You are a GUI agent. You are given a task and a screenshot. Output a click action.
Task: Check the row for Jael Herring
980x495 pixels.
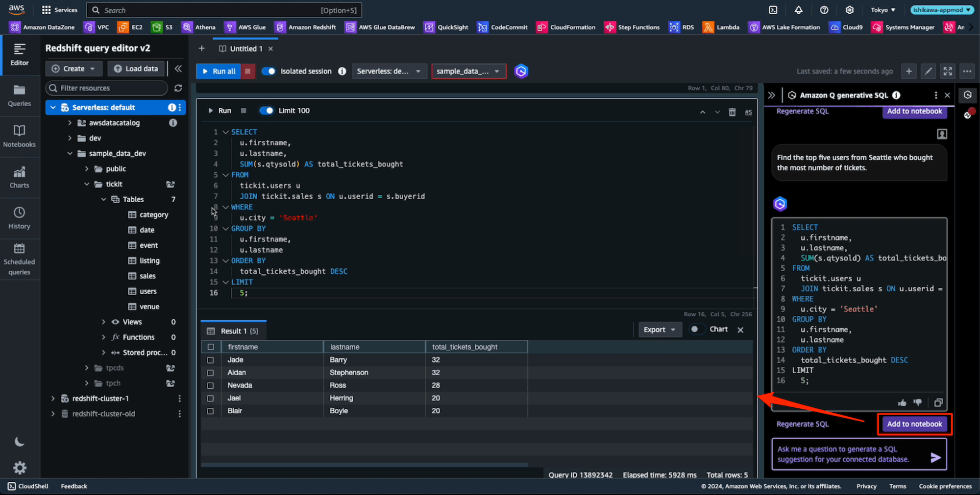(x=211, y=398)
